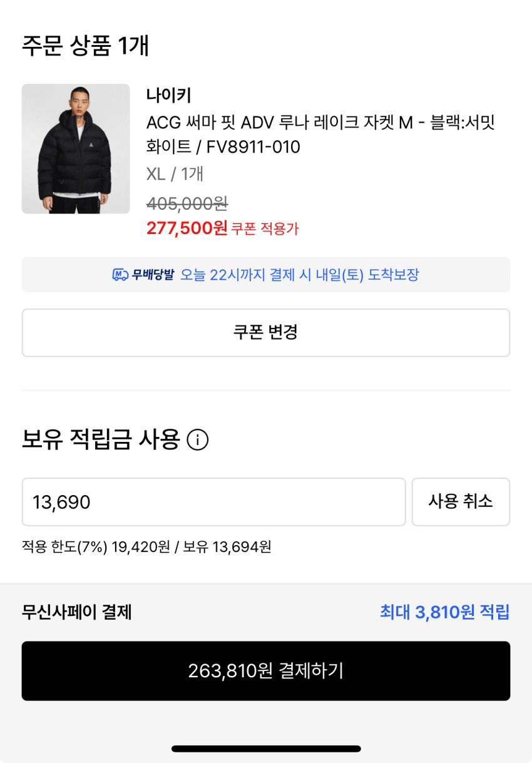Focus the 적립금 amount field showing 13,690
The image size is (532, 763).
pyautogui.click(x=213, y=502)
